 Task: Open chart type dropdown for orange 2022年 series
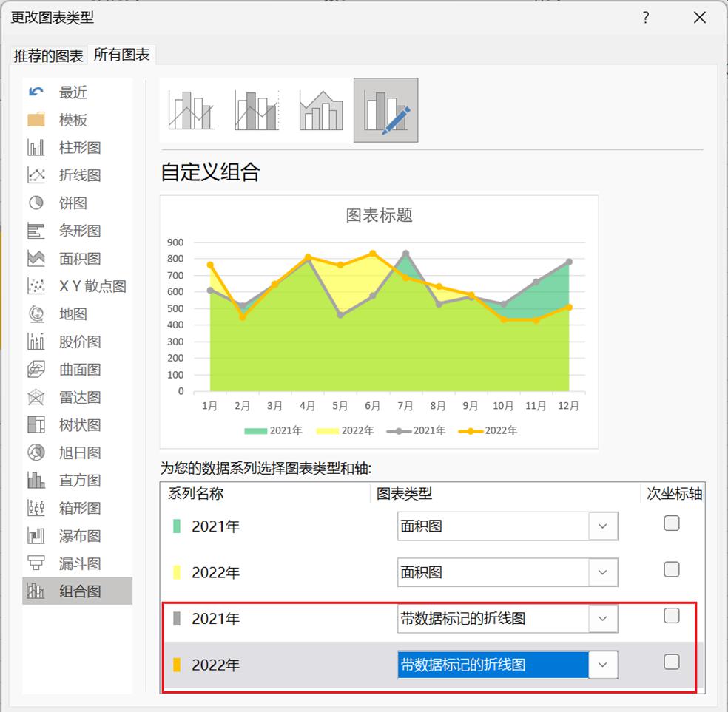[603, 665]
